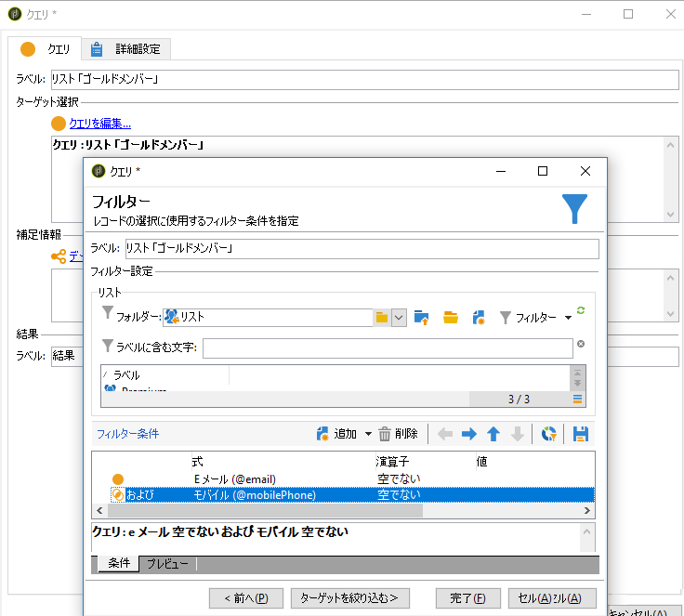Image resolution: width=684 pixels, height=616 pixels.
Task: Click the grey down arrow icon
Action: (x=518, y=434)
